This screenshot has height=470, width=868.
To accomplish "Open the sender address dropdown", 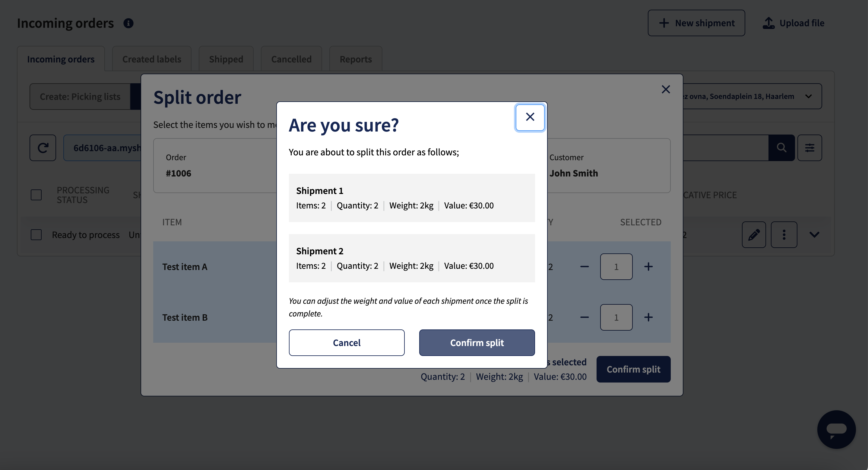I will coord(752,96).
